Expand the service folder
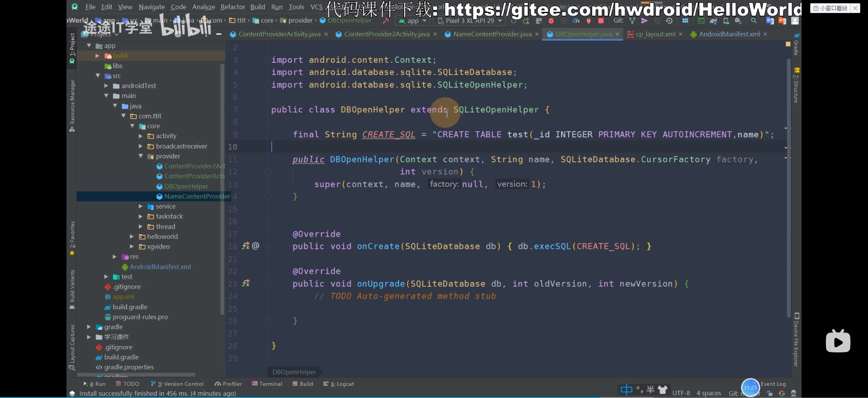The image size is (868, 398). pyautogui.click(x=141, y=206)
